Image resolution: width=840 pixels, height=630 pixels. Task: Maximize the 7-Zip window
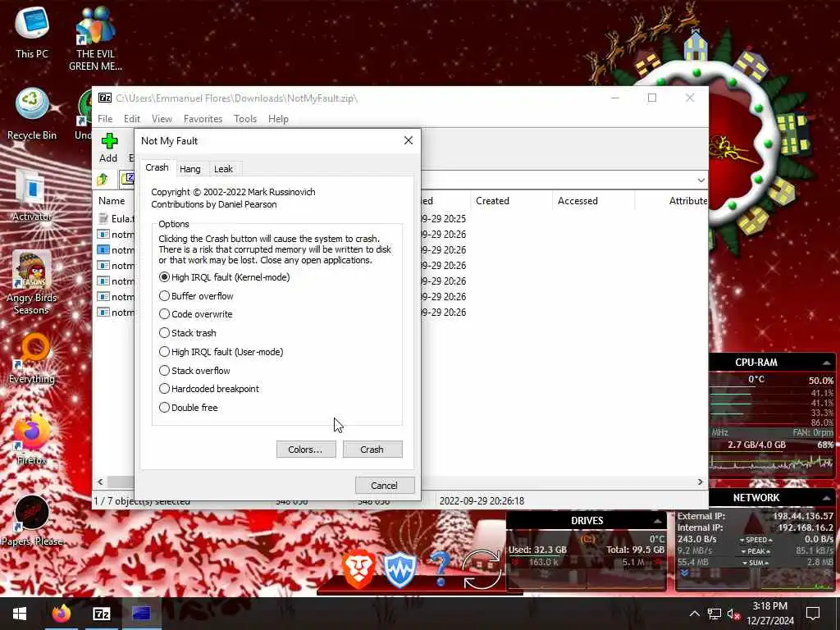tap(652, 98)
